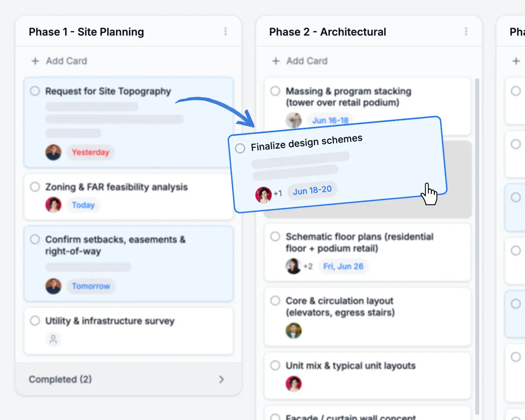Open assignee avatar on Finalize design schemes

(263, 195)
